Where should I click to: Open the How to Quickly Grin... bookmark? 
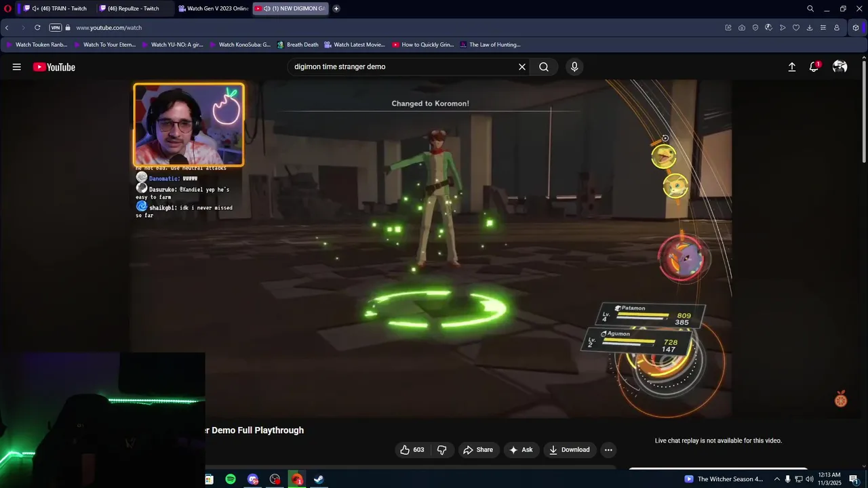(x=422, y=45)
